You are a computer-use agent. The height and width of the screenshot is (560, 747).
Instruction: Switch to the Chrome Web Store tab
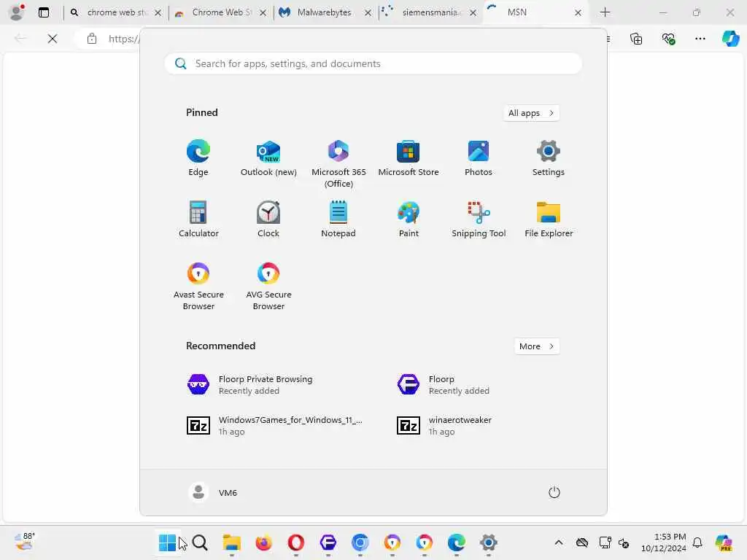click(x=220, y=12)
